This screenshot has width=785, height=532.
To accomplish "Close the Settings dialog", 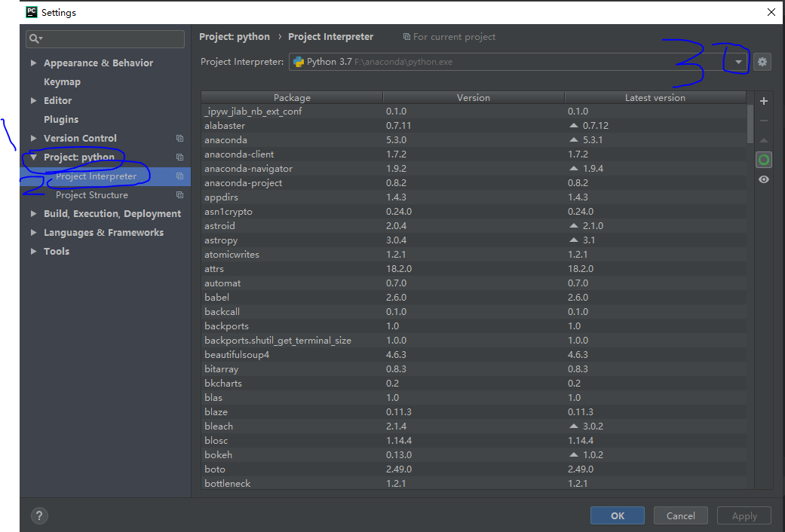I will [771, 12].
